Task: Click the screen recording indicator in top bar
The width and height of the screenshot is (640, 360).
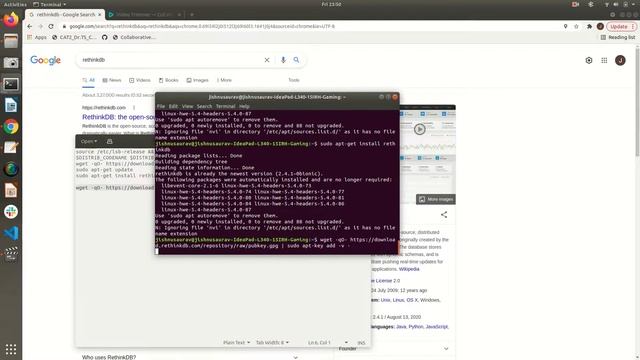Action: click(x=575, y=4)
